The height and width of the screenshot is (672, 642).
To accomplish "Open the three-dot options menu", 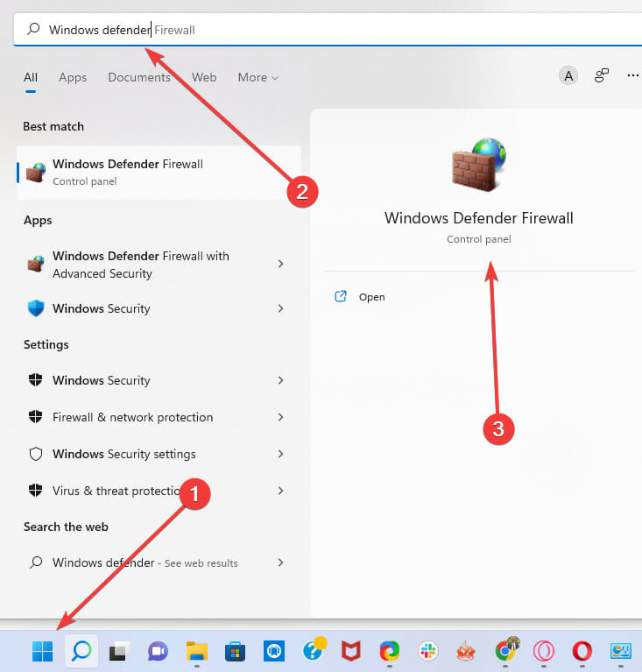I will 633,75.
